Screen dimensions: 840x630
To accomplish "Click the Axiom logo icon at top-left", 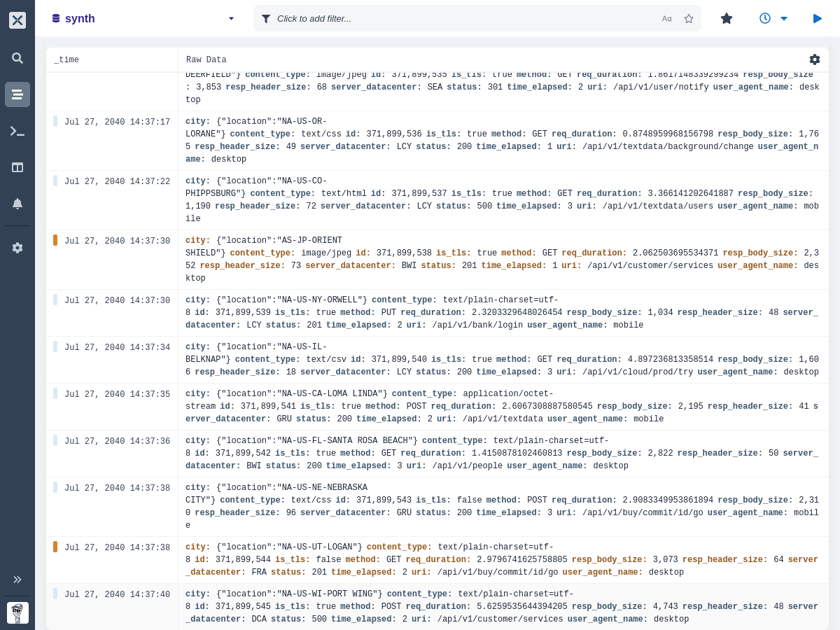I will click(17, 20).
